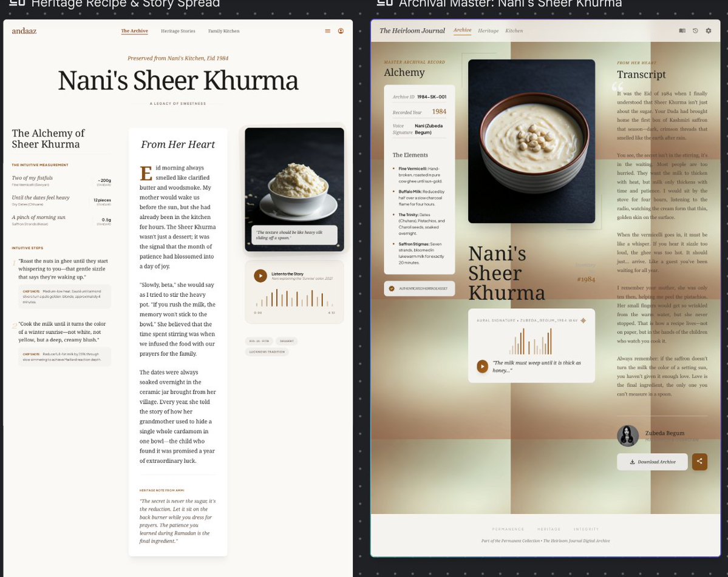Viewport: 728px width, 577px height.
Task: Click the Transcript heading
Action: click(641, 75)
